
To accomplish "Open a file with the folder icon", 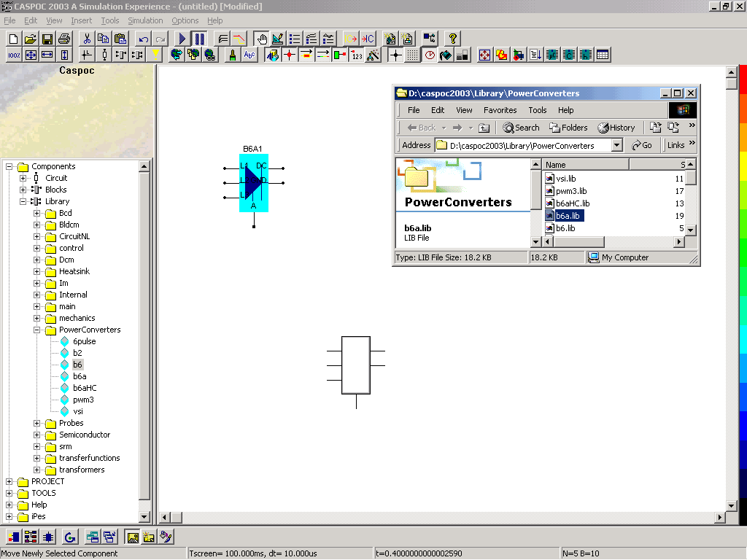I will (31, 39).
